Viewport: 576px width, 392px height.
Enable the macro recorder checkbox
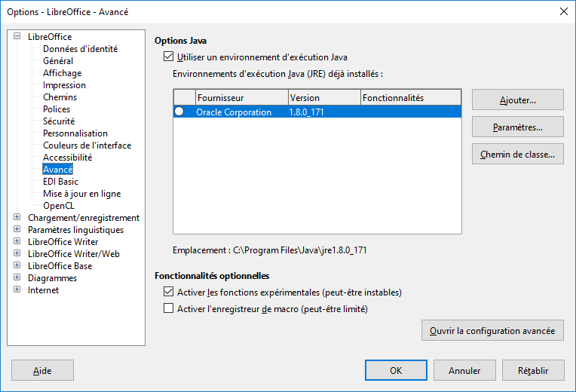168,308
